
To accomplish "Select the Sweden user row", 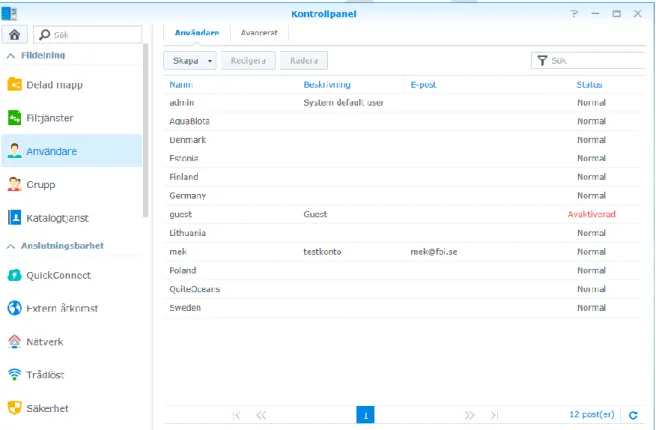I will pyautogui.click(x=402, y=307).
